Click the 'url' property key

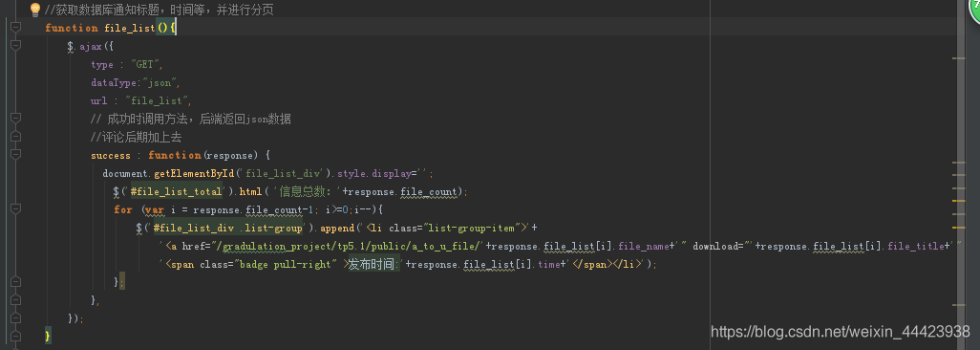99,101
